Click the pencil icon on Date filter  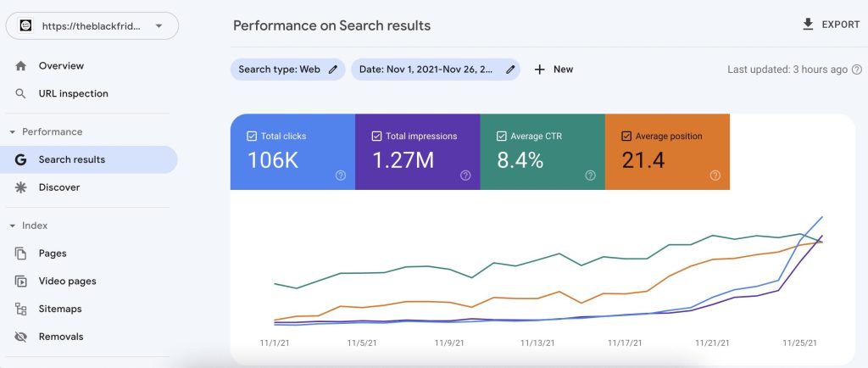click(x=510, y=70)
